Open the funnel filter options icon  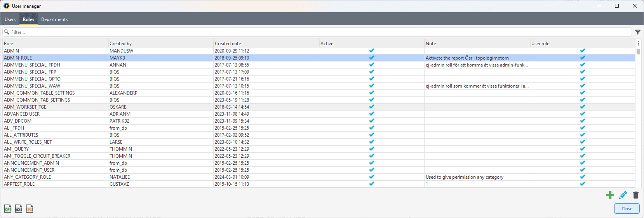point(638,32)
